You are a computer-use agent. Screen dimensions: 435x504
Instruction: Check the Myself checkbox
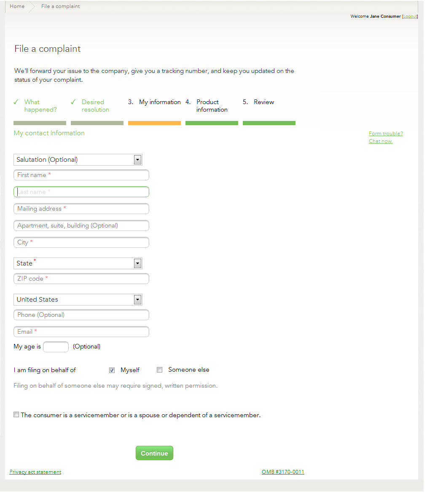(112, 370)
